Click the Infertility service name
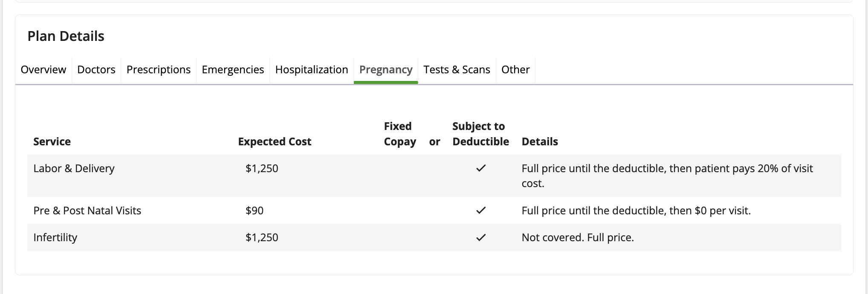This screenshot has width=868, height=294. (x=55, y=237)
